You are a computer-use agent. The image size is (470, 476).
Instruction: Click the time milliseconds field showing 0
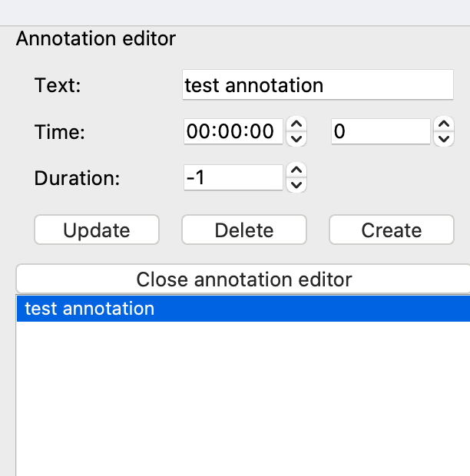[x=380, y=132]
